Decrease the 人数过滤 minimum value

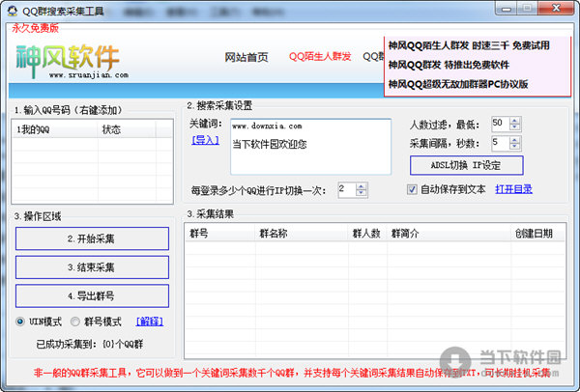[514, 126]
